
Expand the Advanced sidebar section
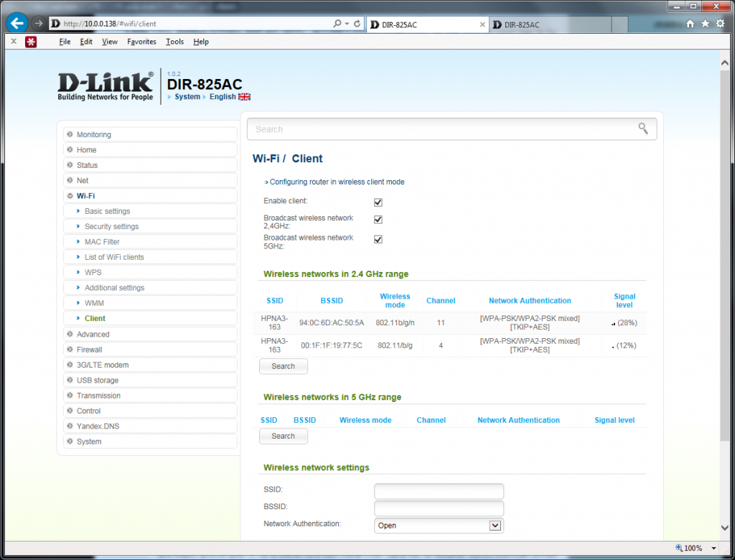[x=93, y=335]
